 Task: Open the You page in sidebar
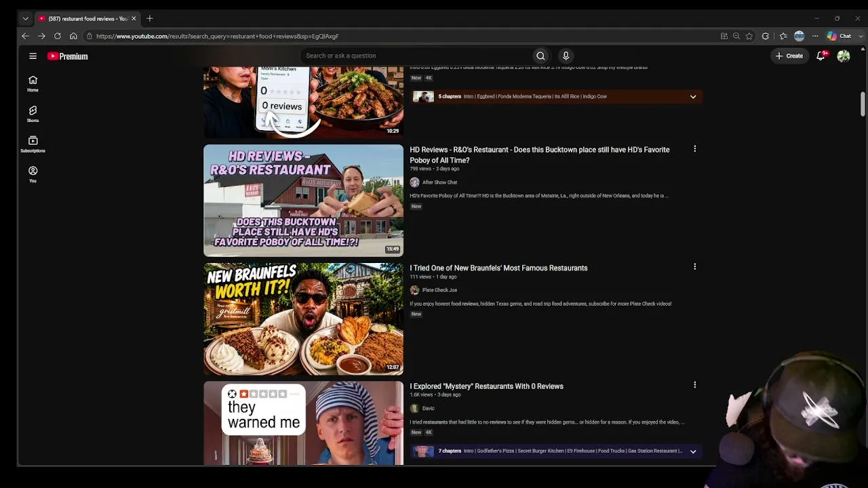click(x=33, y=175)
